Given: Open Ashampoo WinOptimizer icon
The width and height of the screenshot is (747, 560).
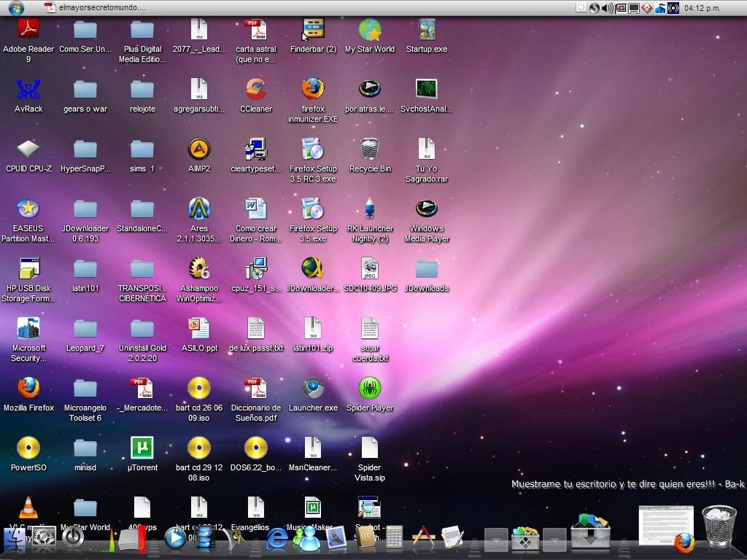Looking at the screenshot, I should [198, 268].
